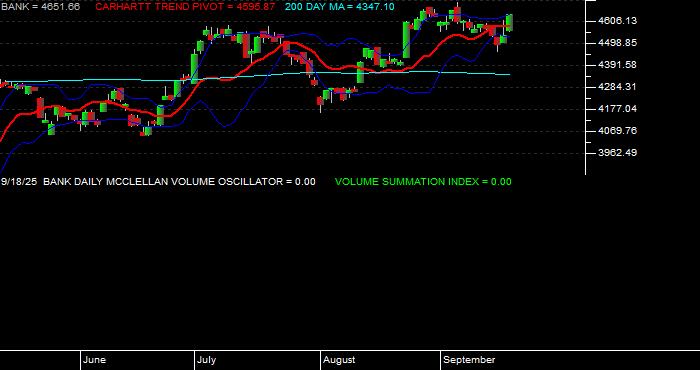
Task: Select the 4069.76 price axis label
Action: tap(617, 130)
